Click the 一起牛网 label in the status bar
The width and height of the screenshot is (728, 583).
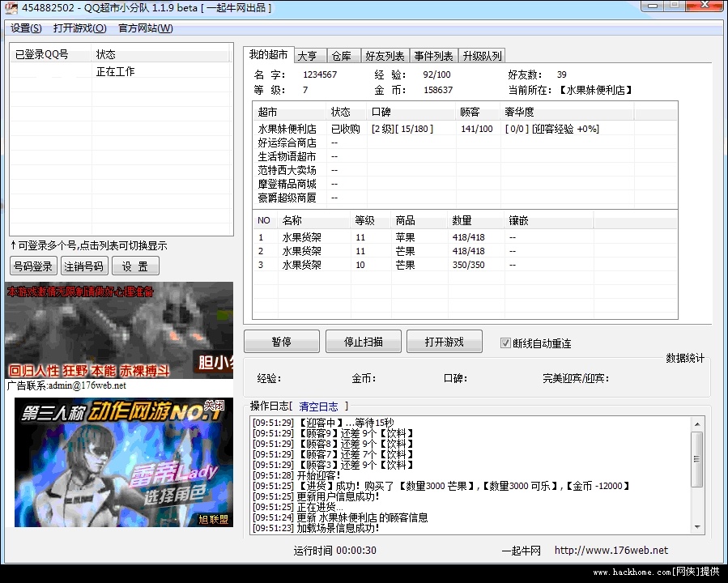point(522,551)
